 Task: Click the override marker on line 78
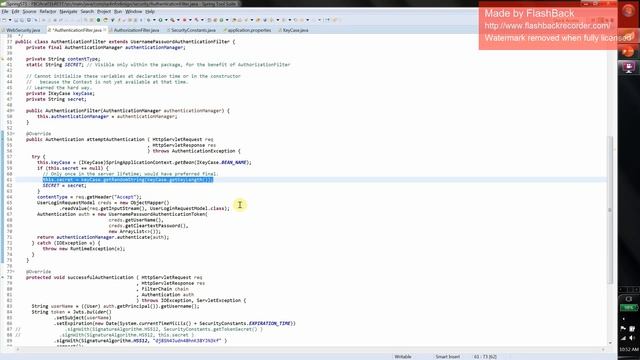[2, 277]
